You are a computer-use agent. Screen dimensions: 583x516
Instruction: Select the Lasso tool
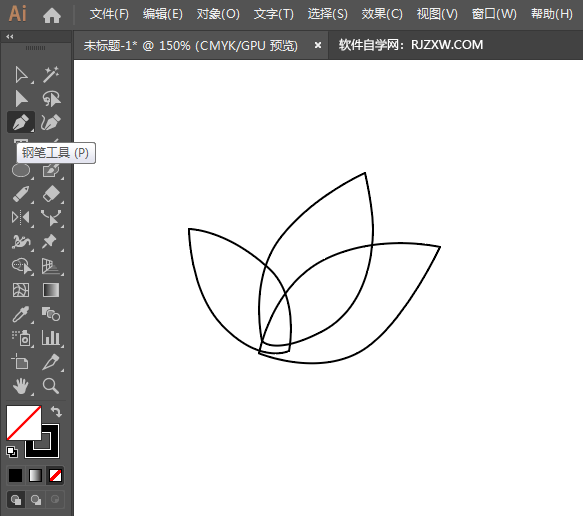click(x=51, y=99)
